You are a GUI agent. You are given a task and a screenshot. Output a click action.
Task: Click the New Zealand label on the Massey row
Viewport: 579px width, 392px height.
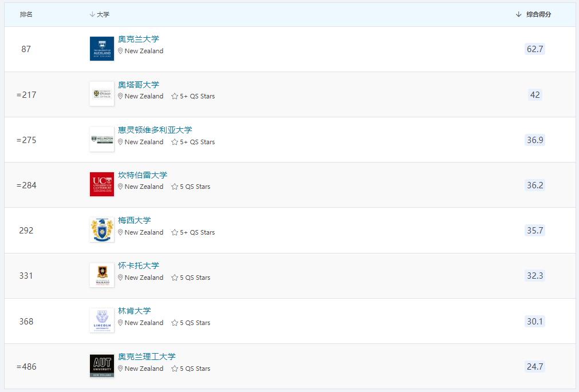pos(143,232)
